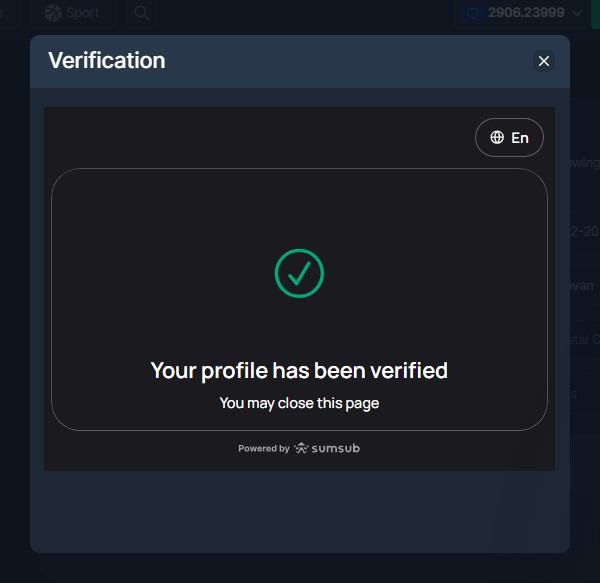Expand the balance dropdown chevron
Image resolution: width=600 pixels, height=583 pixels.
click(577, 13)
